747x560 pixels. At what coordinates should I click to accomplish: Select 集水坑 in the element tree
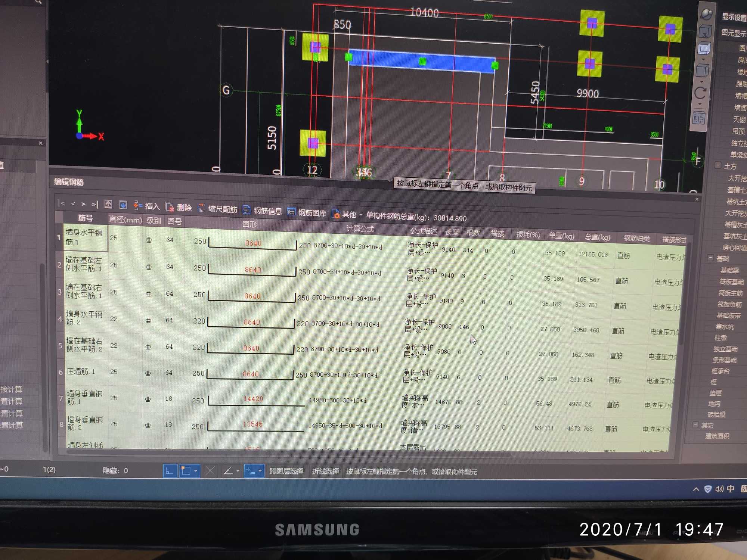pos(725,327)
